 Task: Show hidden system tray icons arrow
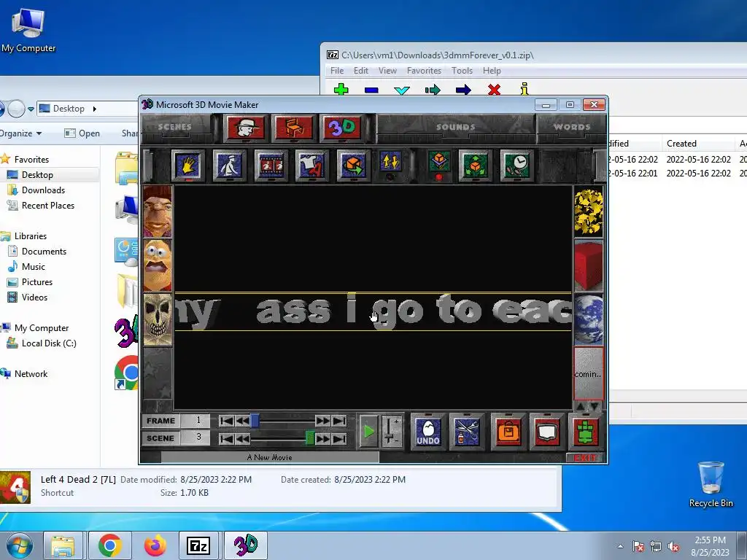(x=620, y=546)
